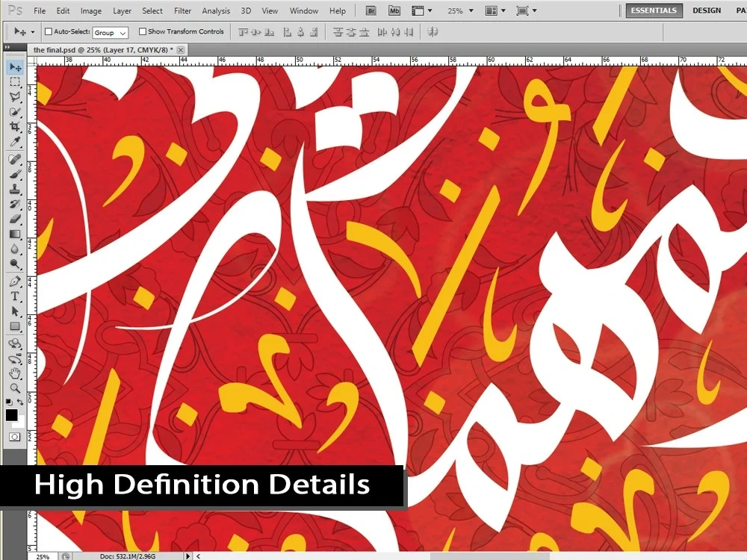This screenshot has width=747, height=560.
Task: Click the Auto-Align Layers icon
Action: click(433, 32)
